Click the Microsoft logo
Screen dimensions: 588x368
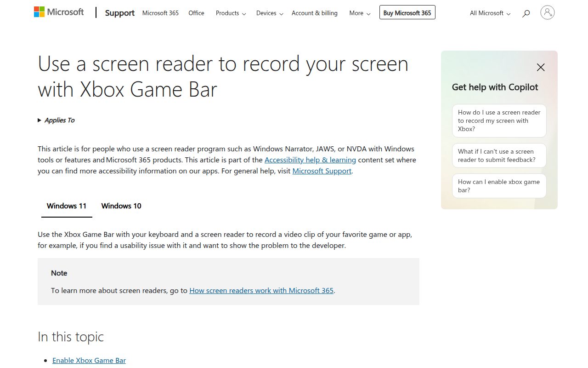[x=59, y=12]
